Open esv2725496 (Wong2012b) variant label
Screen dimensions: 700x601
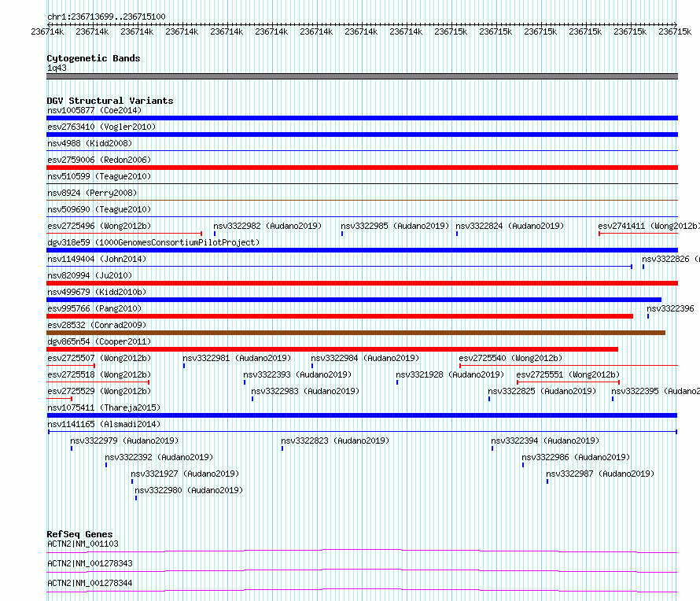point(99,226)
